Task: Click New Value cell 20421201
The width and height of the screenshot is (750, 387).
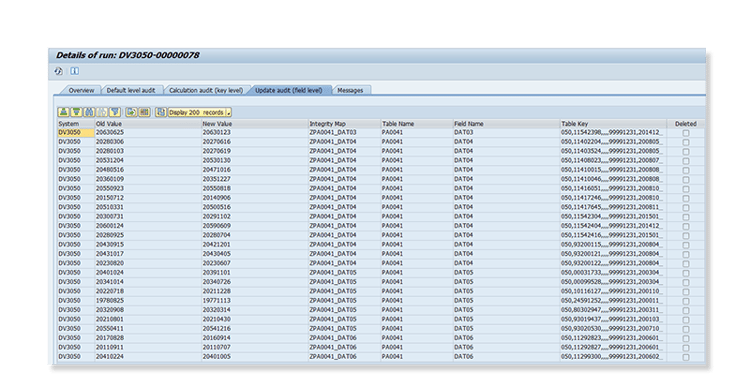Action: 254,244
